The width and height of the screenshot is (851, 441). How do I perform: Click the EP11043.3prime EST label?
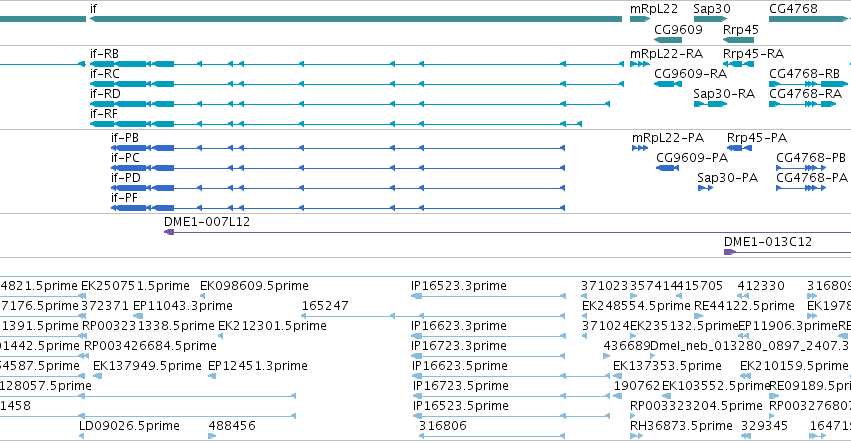point(183,306)
